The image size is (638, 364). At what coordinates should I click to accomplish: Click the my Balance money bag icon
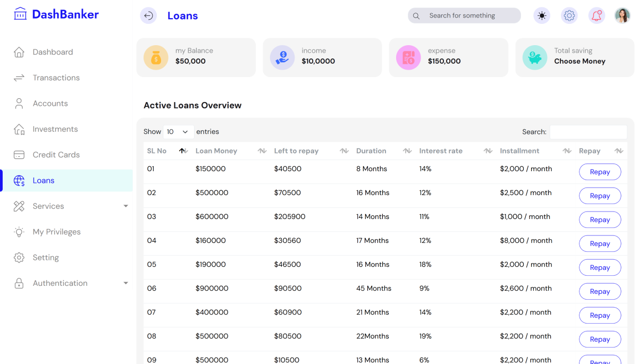(x=156, y=57)
